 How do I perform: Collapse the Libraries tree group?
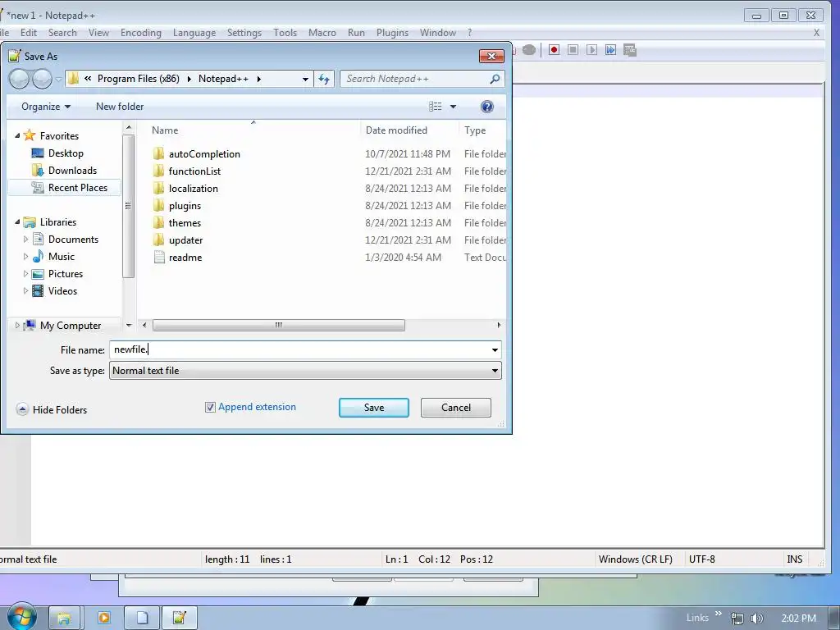pos(17,221)
